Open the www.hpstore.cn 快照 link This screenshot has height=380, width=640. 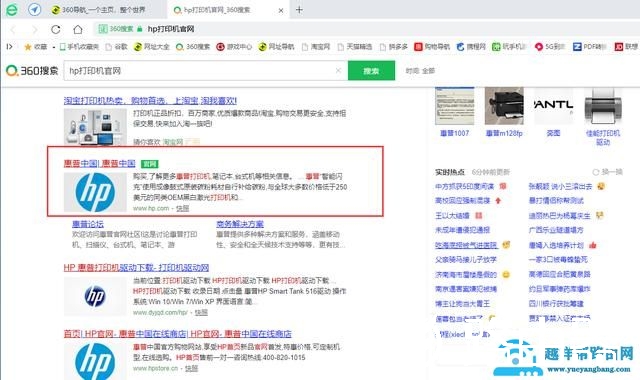click(x=191, y=368)
